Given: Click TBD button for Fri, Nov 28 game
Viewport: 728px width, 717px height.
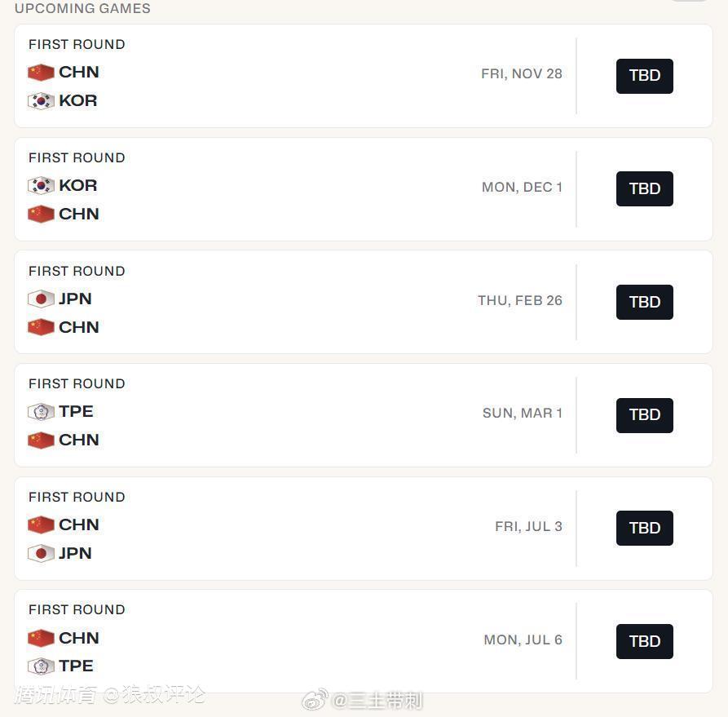Looking at the screenshot, I should point(644,76).
